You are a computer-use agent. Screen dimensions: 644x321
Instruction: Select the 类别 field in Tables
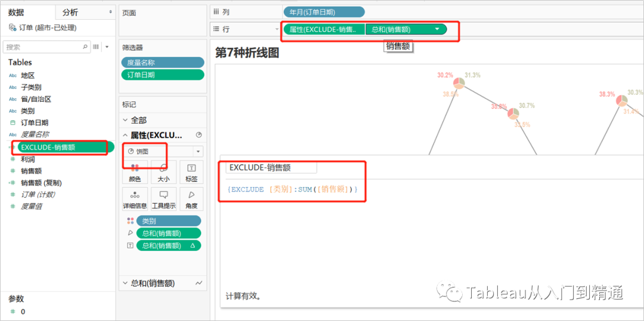(x=27, y=111)
